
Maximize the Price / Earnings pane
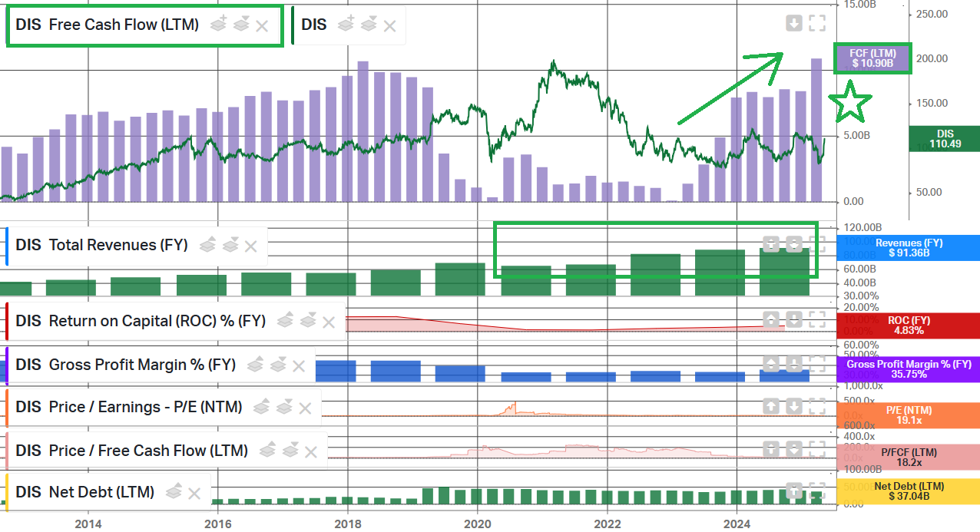point(817,405)
